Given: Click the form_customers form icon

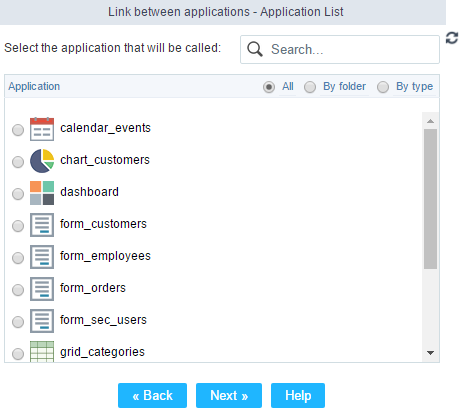Looking at the screenshot, I should (42, 225).
